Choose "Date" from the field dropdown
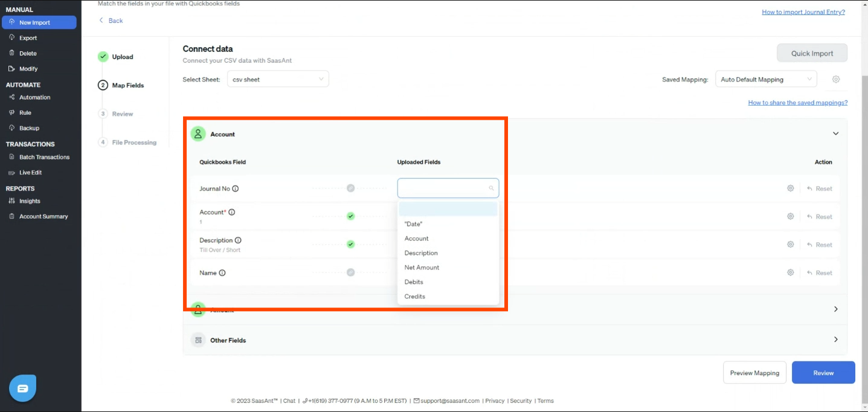 click(x=448, y=224)
